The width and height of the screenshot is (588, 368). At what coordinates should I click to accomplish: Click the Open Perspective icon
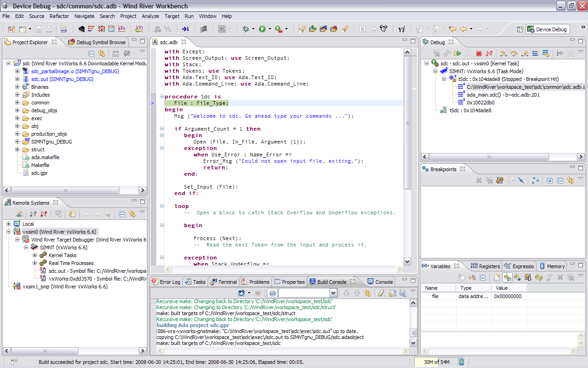520,29
